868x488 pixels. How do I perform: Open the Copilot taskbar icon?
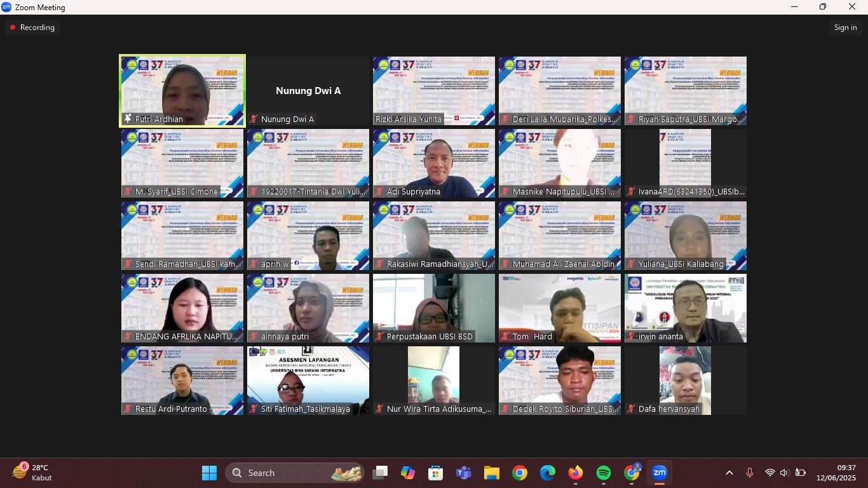(x=407, y=473)
